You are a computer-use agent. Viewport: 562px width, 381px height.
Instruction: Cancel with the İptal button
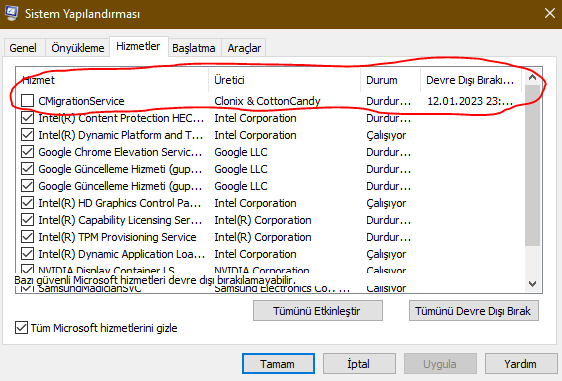(x=359, y=364)
